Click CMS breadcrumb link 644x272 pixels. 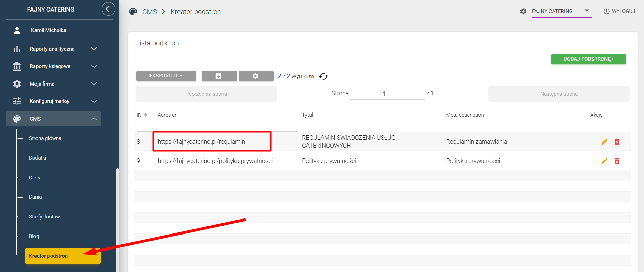coord(149,12)
